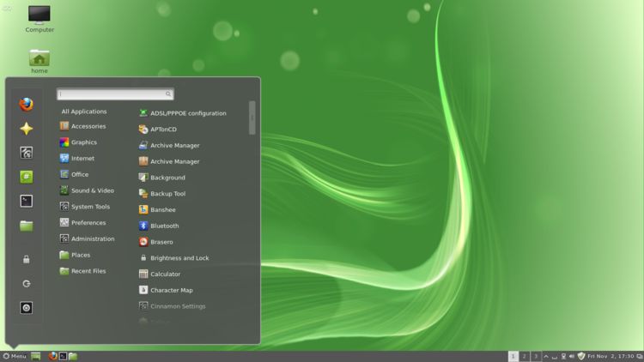Click the date and time clock applet

point(611,356)
